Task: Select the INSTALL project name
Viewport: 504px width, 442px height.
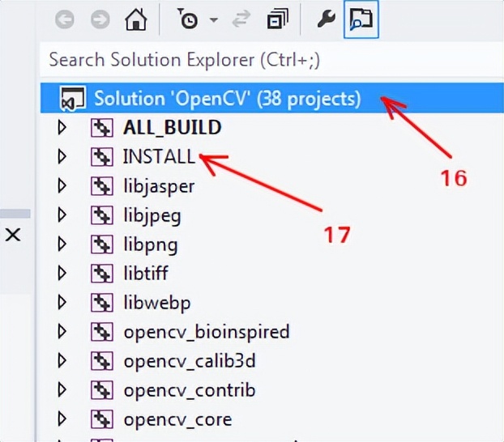Action: click(160, 156)
